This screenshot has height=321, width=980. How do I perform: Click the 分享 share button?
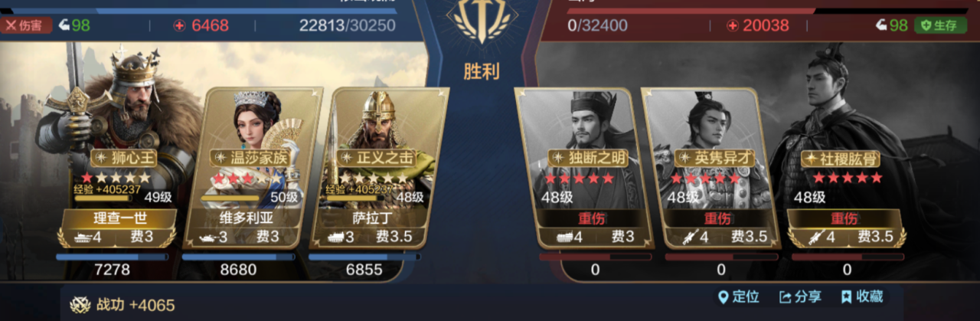click(x=800, y=297)
